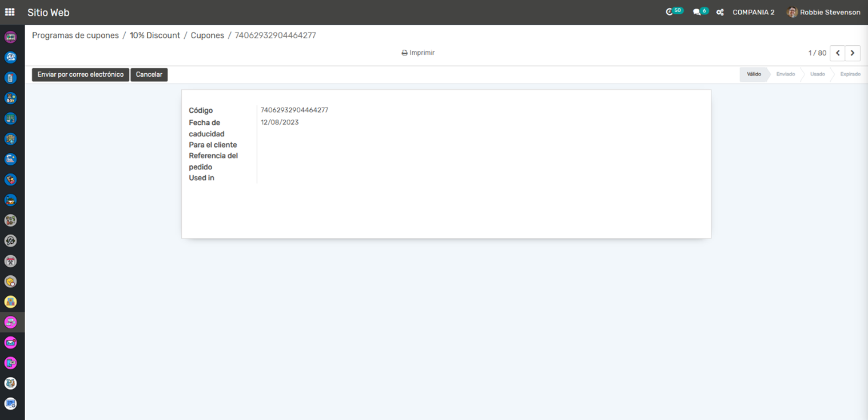Viewport: 868px width, 420px height.
Task: Click the printer icon next to Imprimir
Action: tap(404, 53)
